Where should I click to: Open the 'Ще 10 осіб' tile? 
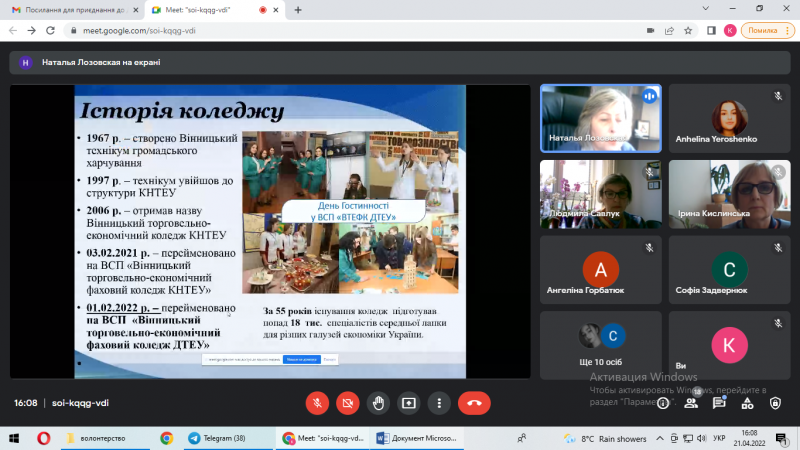click(x=601, y=345)
